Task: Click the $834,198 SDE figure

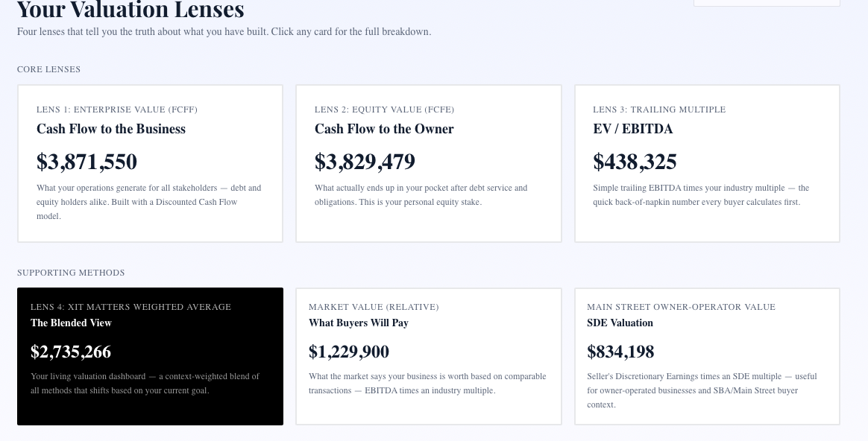Action: (x=620, y=352)
